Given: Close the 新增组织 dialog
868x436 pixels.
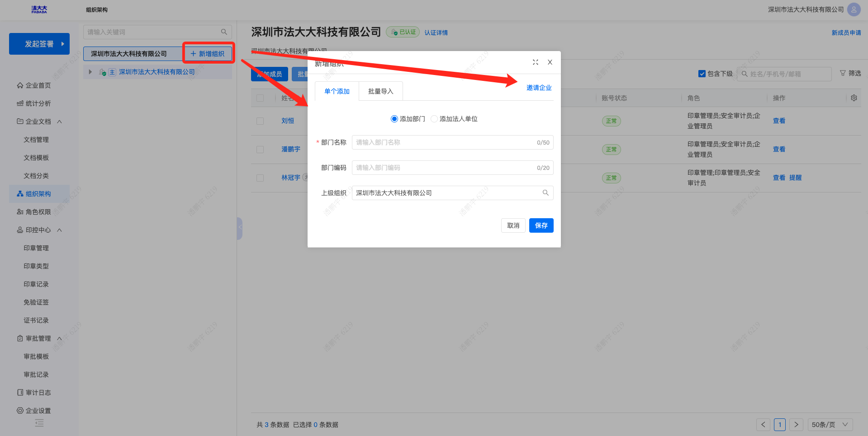Looking at the screenshot, I should 550,62.
